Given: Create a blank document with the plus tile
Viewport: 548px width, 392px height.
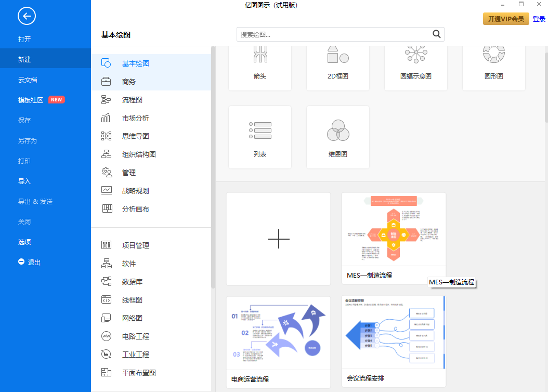Looking at the screenshot, I should click(x=278, y=239).
